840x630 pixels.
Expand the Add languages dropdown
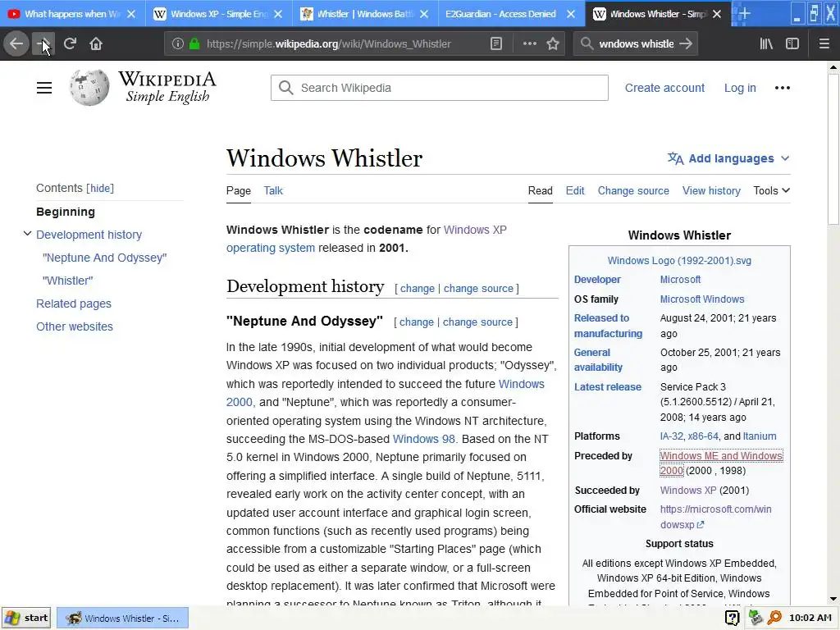click(728, 158)
